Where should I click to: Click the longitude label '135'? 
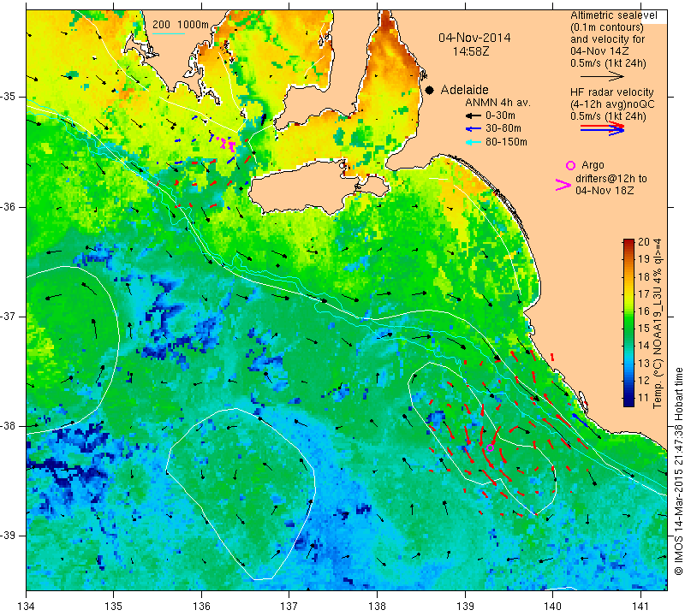(114, 606)
